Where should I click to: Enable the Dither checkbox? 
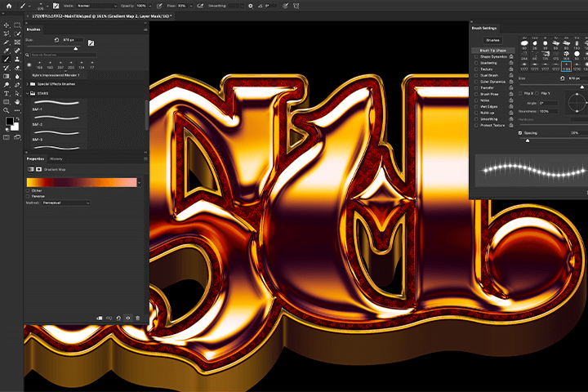coord(28,190)
